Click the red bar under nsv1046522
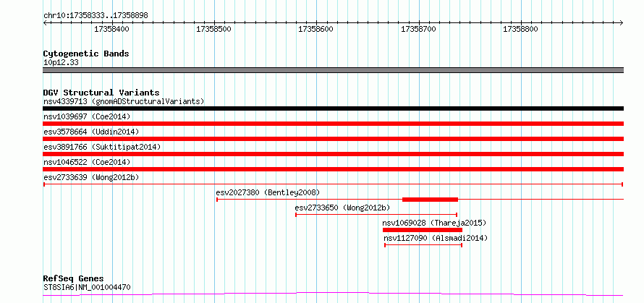 point(333,169)
